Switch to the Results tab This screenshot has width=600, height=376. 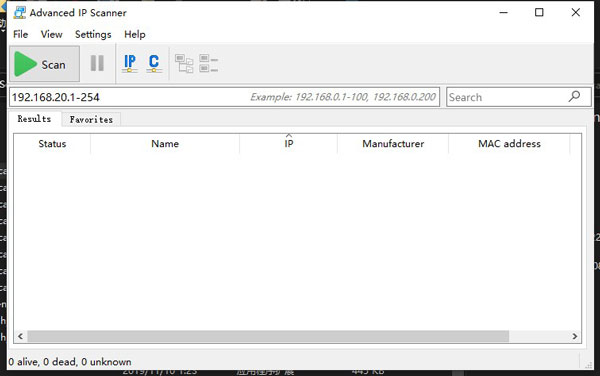pyautogui.click(x=34, y=119)
